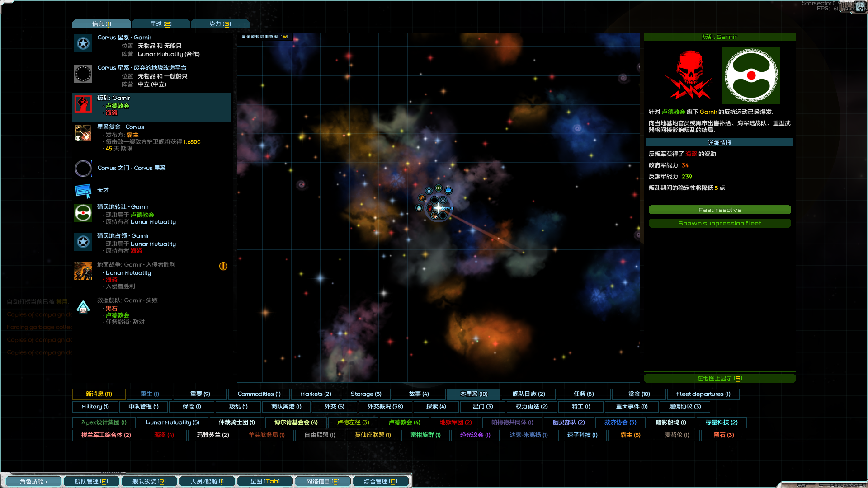Screen dimensions: 868x488
Task: Select the abandoned terraforming platform icon
Action: pyautogui.click(x=83, y=74)
